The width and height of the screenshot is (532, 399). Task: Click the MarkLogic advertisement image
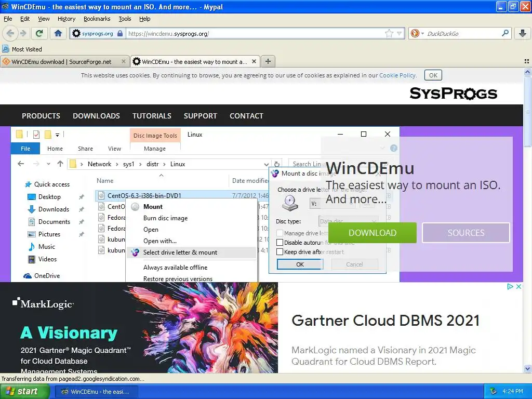coord(139,327)
